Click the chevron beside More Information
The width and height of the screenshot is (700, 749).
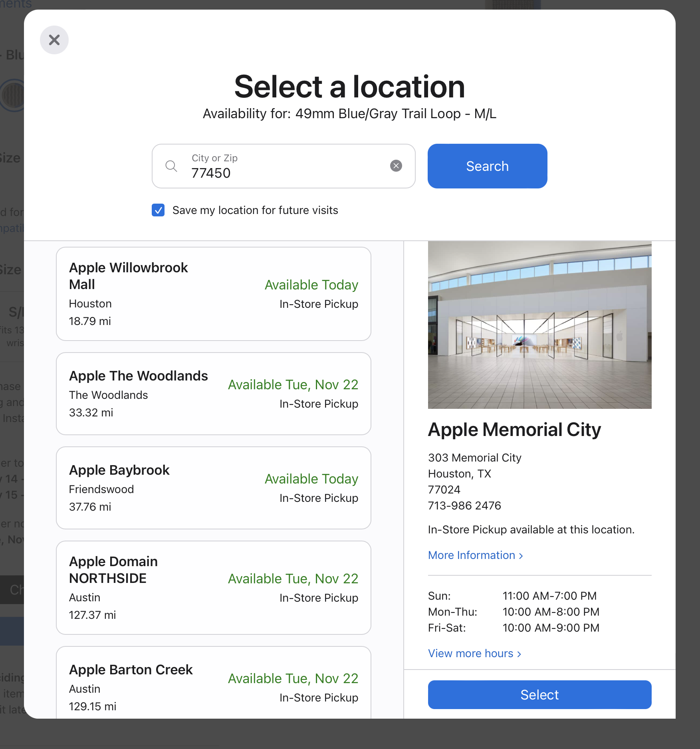click(x=520, y=556)
